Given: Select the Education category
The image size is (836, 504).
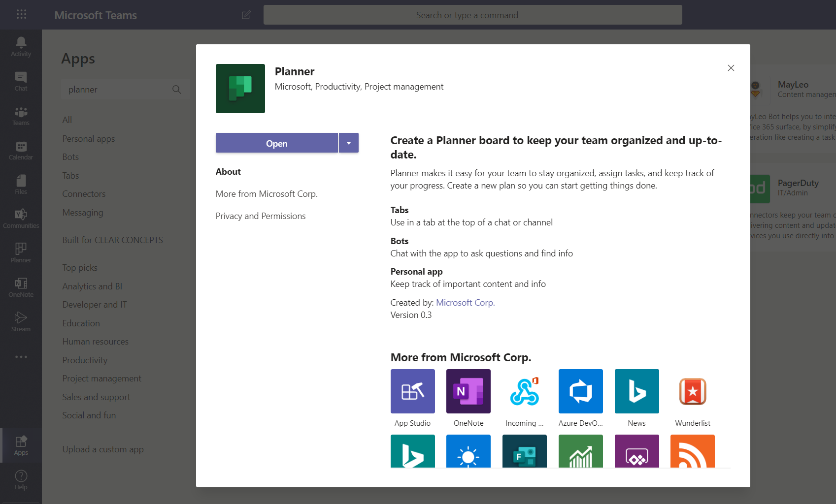Looking at the screenshot, I should point(81,323).
